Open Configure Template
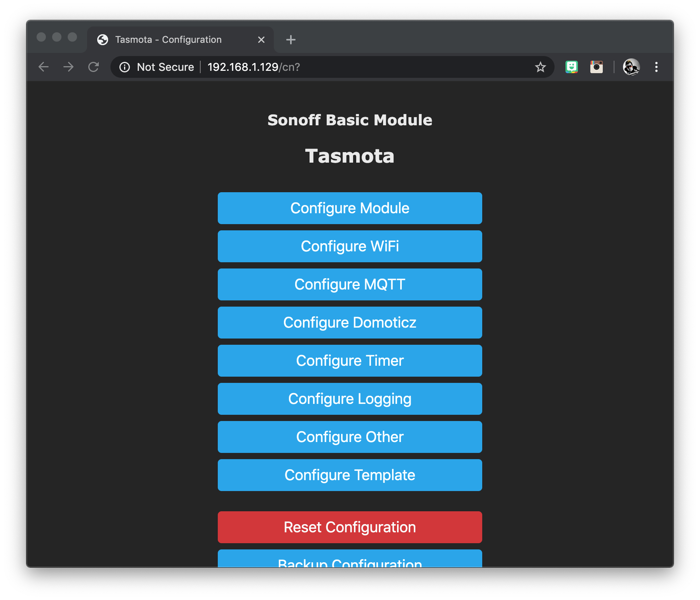 point(350,475)
